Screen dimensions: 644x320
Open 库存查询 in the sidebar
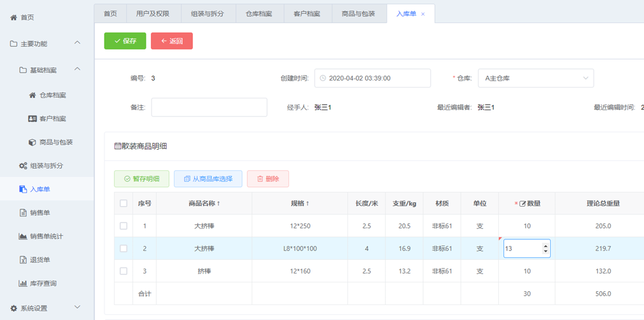(43, 284)
